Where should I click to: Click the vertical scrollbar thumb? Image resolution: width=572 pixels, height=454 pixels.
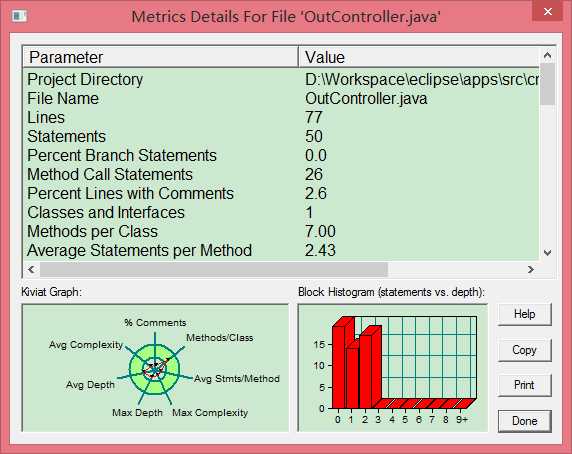(547, 84)
